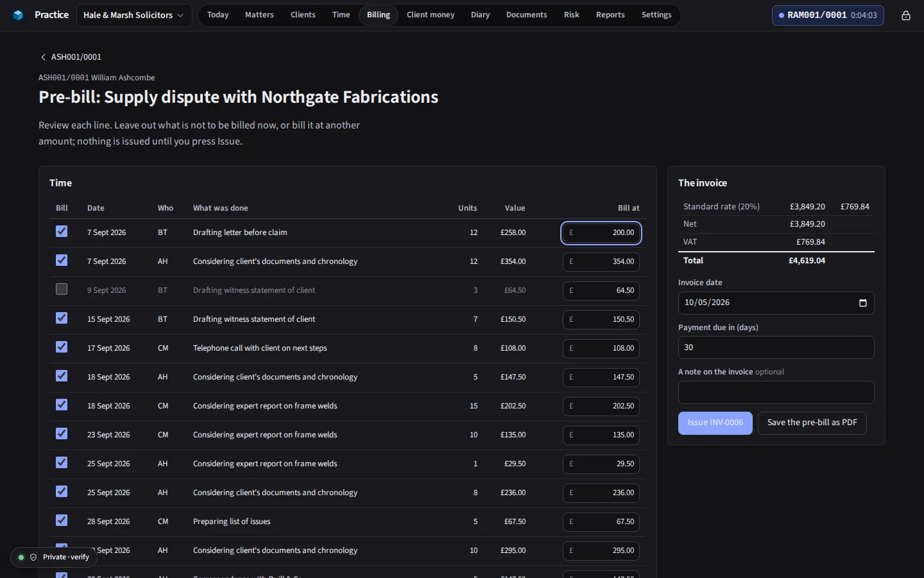Open the Time tab
This screenshot has width=924, height=578.
(341, 15)
